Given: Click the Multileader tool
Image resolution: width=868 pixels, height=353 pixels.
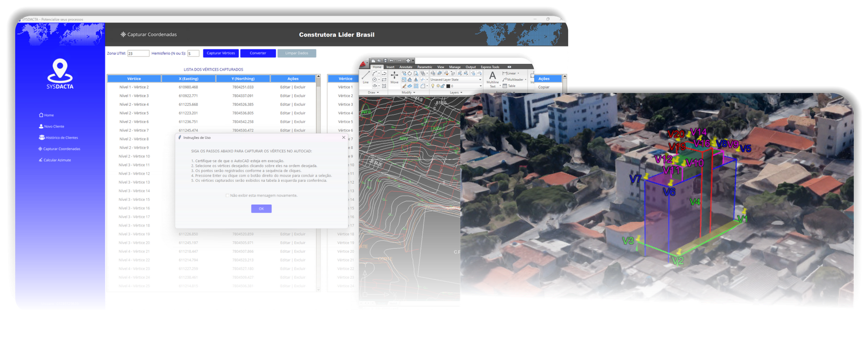Looking at the screenshot, I should (513, 80).
